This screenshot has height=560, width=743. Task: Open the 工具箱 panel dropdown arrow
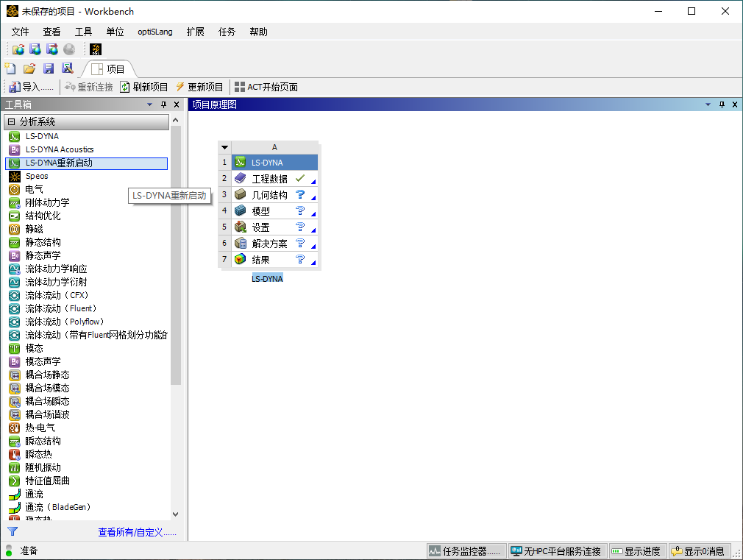tap(150, 104)
